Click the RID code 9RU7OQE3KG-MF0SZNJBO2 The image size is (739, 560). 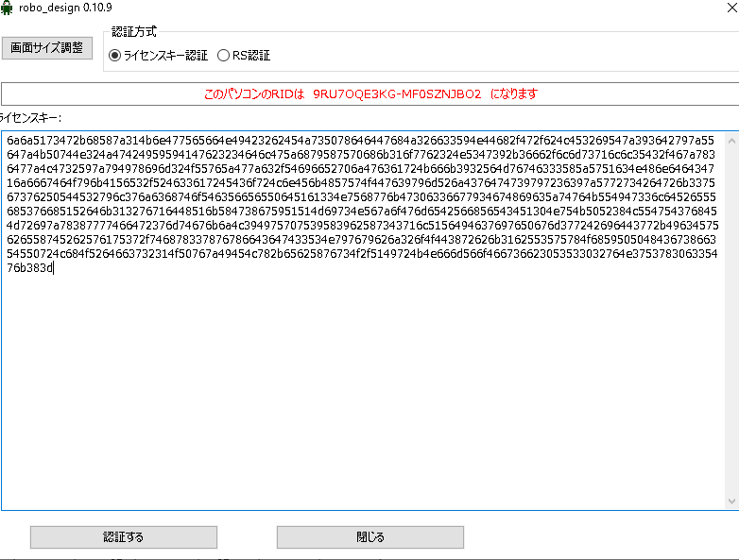pos(397,94)
